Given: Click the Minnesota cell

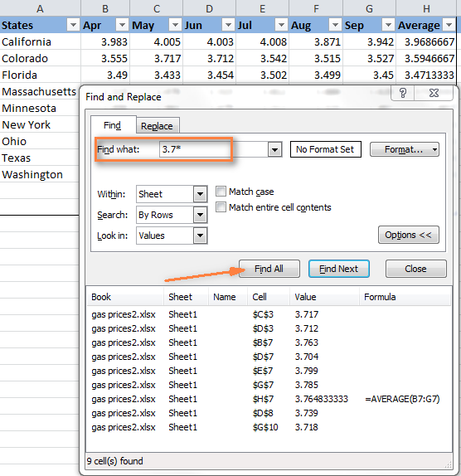Looking at the screenshot, I should click(40, 108).
